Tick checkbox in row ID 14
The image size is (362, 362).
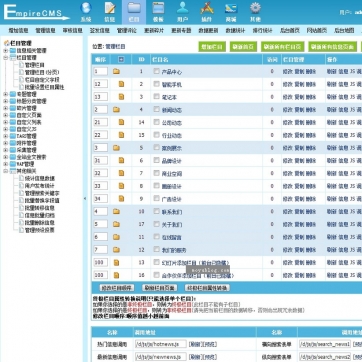tap(156, 122)
